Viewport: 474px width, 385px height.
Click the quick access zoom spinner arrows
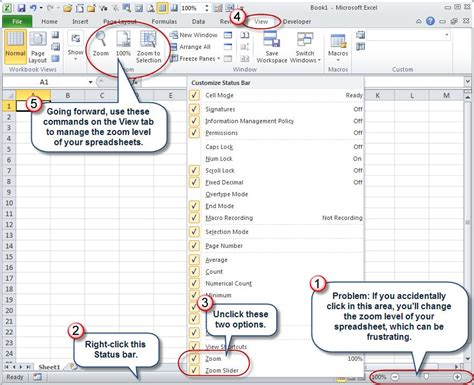pos(207,8)
